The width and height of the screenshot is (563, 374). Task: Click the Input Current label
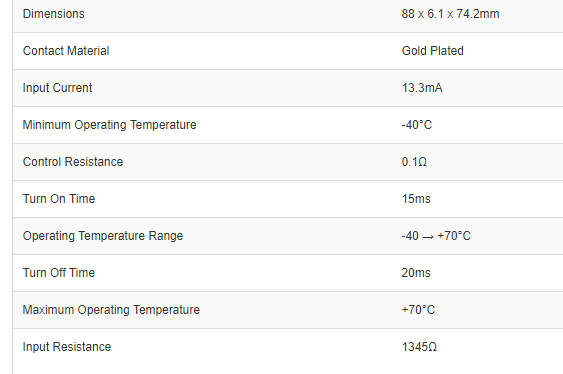(57, 88)
